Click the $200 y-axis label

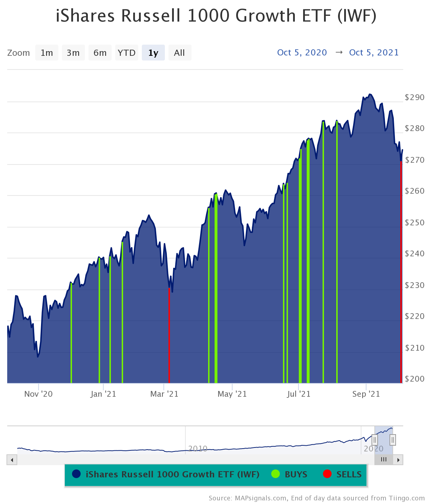pos(415,379)
